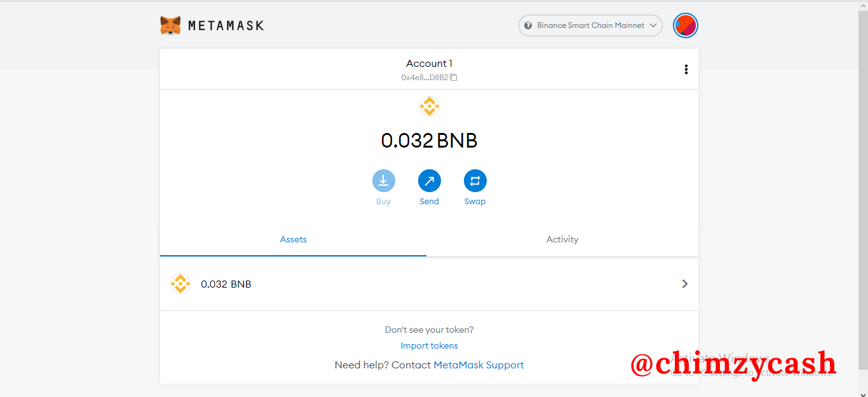Image resolution: width=868 pixels, height=397 pixels.
Task: Click the 0.032 BNB main balance
Action: (x=430, y=141)
